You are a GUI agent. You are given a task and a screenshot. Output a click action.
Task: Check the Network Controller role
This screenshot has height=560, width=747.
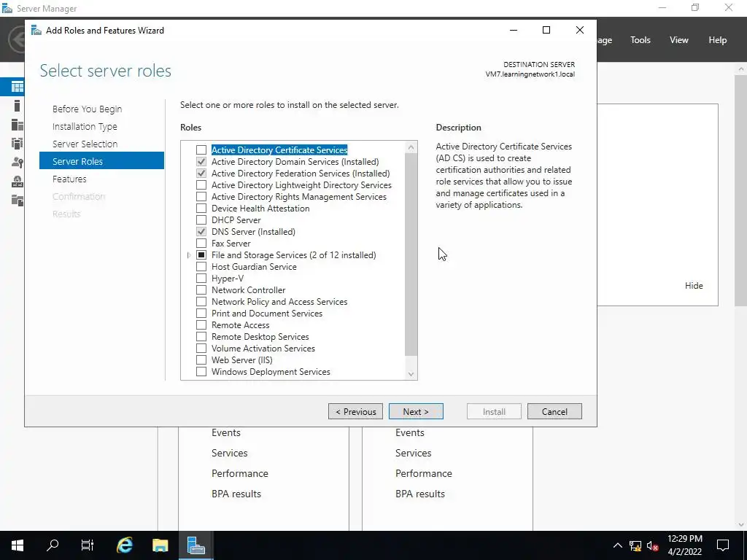click(x=201, y=290)
